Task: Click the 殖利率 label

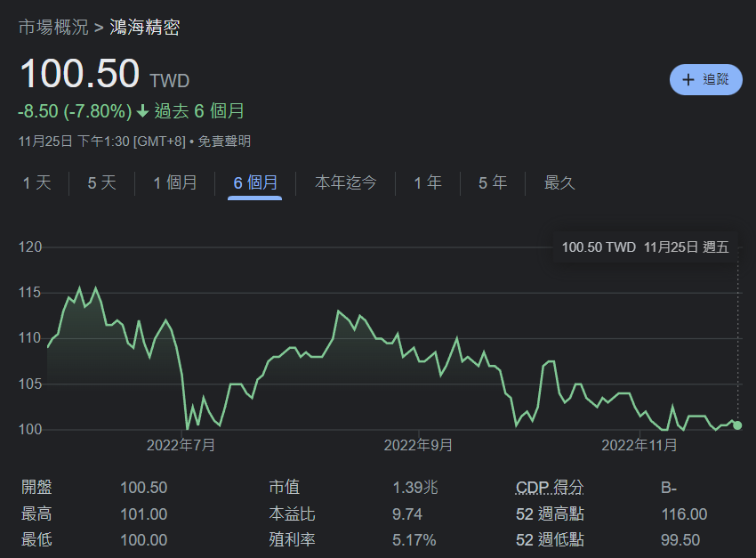Action: (x=293, y=540)
